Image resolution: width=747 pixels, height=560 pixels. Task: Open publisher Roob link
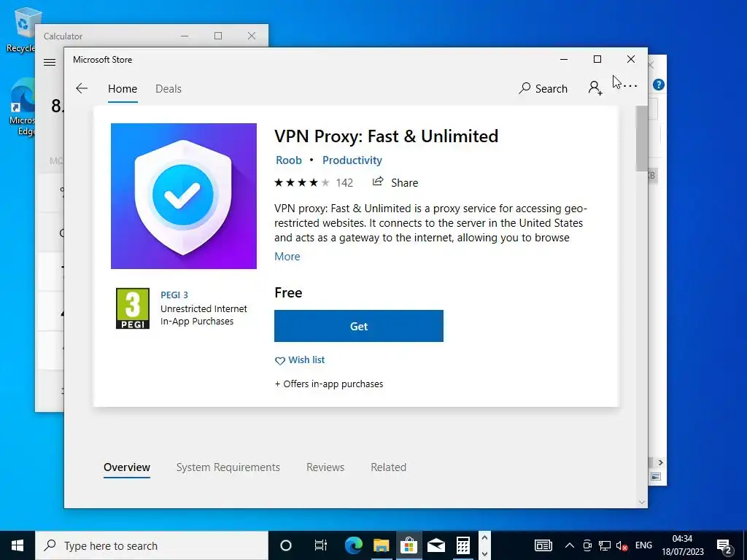pos(289,160)
